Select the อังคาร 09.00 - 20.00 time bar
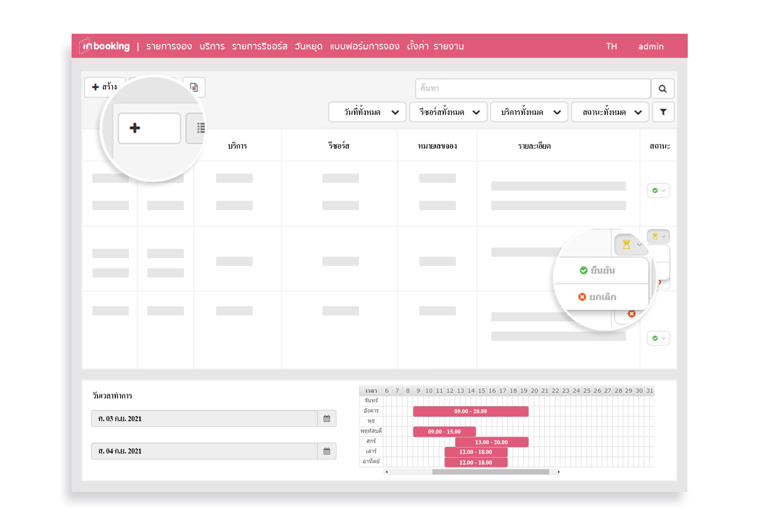This screenshot has height=532, width=776. point(471,411)
